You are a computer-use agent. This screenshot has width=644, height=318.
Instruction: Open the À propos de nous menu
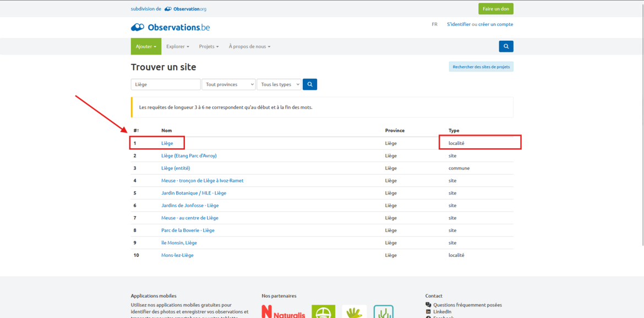(x=249, y=46)
